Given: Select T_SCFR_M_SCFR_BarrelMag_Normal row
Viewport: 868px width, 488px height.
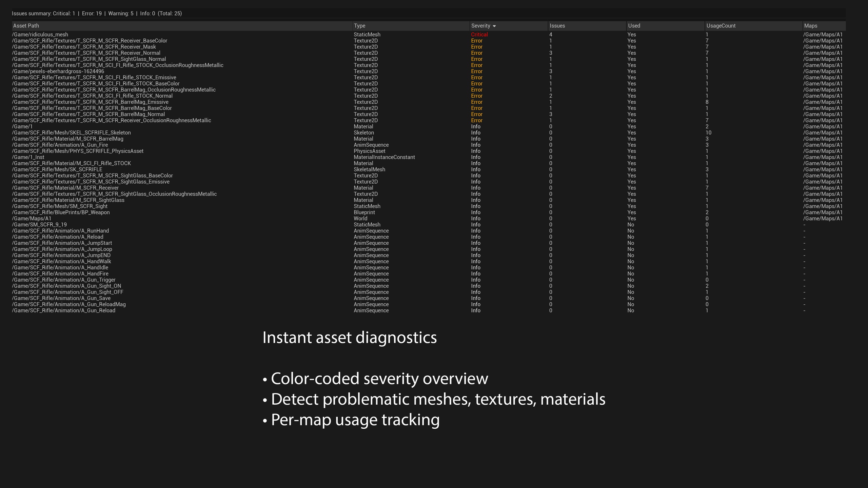Looking at the screenshot, I should coord(429,114).
